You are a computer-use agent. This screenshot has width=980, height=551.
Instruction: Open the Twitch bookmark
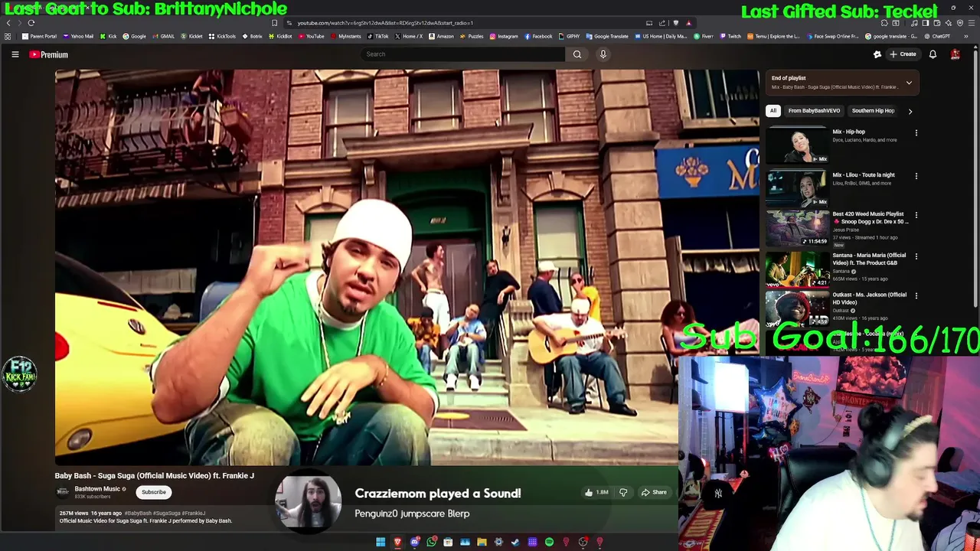point(730,36)
